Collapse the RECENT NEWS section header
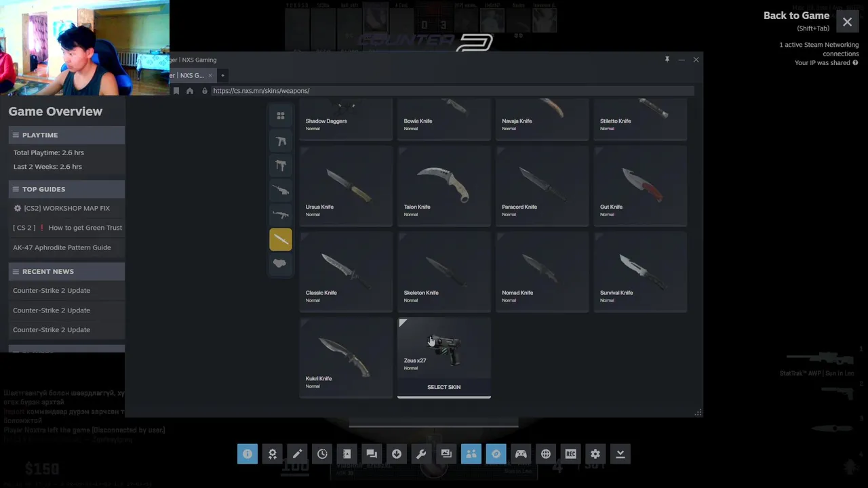Viewport: 868px width, 488px height. [66, 271]
